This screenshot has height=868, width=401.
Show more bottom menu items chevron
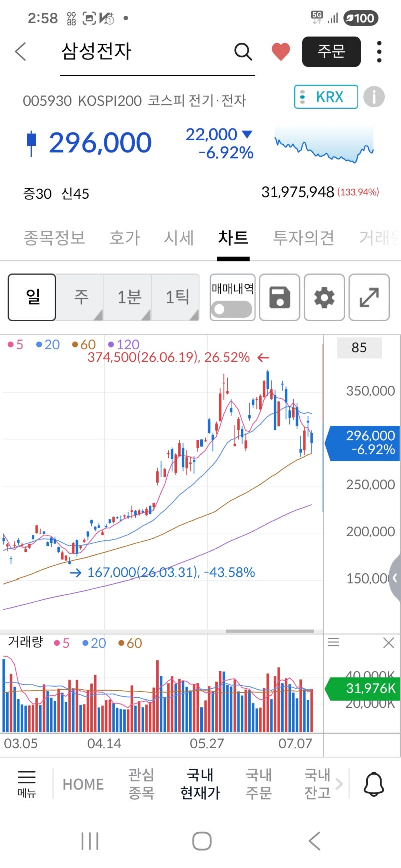coord(339,784)
